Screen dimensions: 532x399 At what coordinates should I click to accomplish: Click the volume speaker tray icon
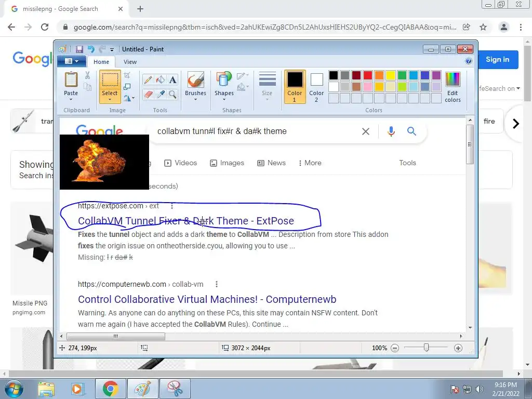pyautogui.click(x=480, y=389)
